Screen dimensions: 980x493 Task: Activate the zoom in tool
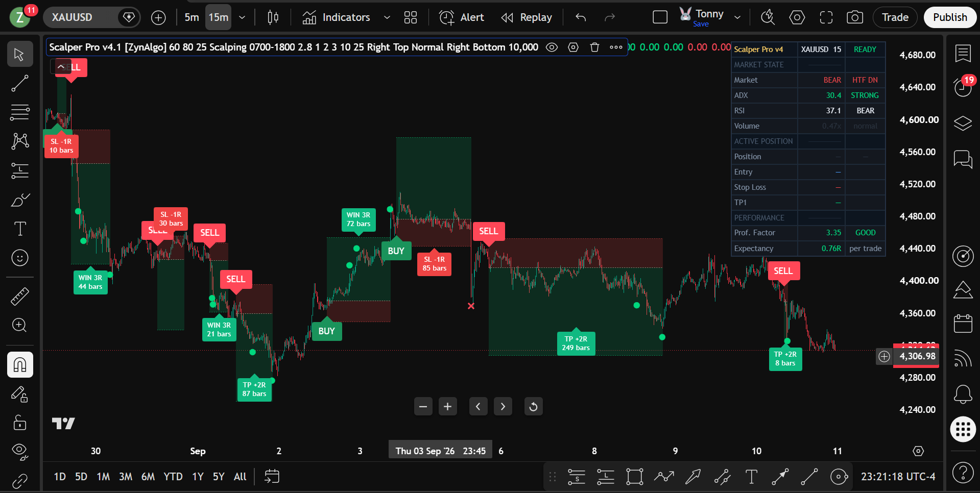tap(20, 325)
